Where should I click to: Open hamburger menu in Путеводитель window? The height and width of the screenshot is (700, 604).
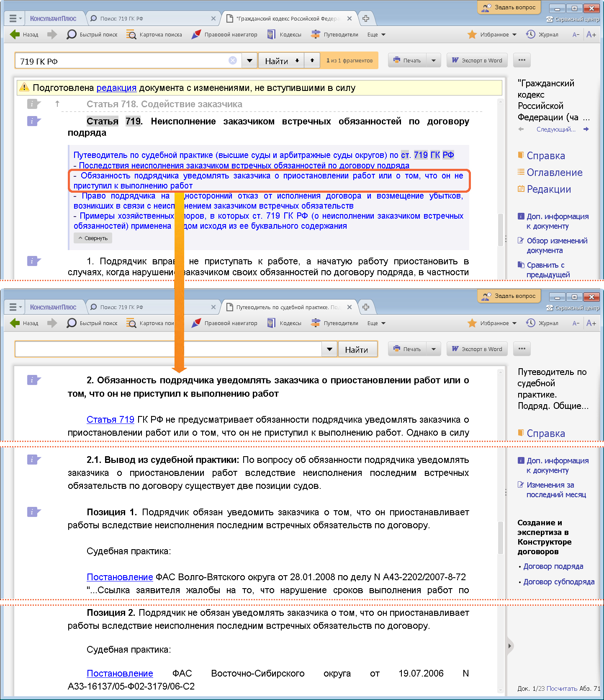coord(15,307)
